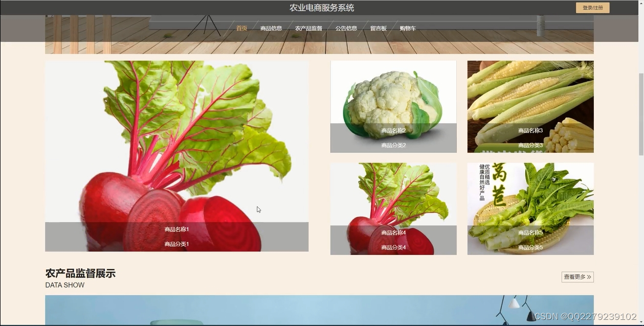Screen dimensions: 644x326
Task: Click the 农业电商服务系统 site title
Action: [322, 8]
